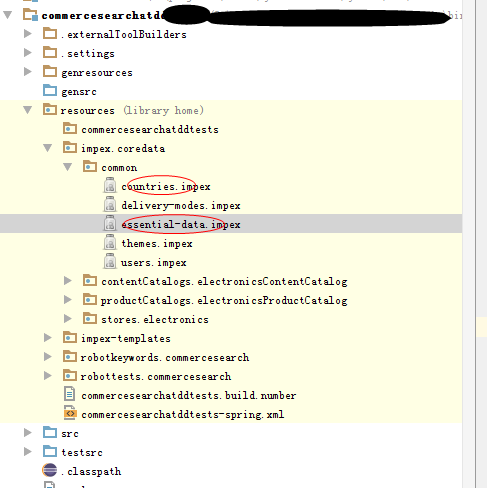The width and height of the screenshot is (487, 488).
Task: Click the src folder icon
Action: click(50, 433)
